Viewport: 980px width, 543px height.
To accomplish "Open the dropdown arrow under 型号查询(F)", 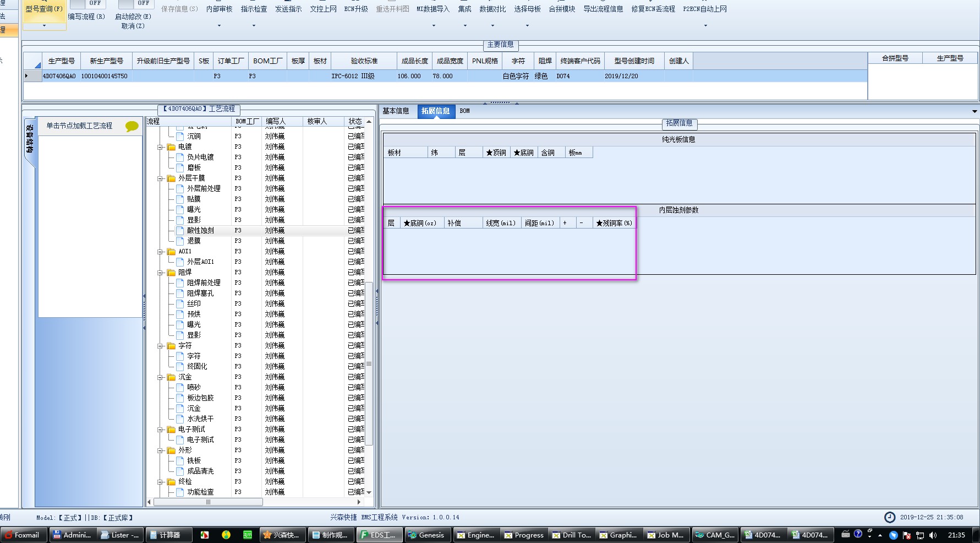I will [x=44, y=25].
